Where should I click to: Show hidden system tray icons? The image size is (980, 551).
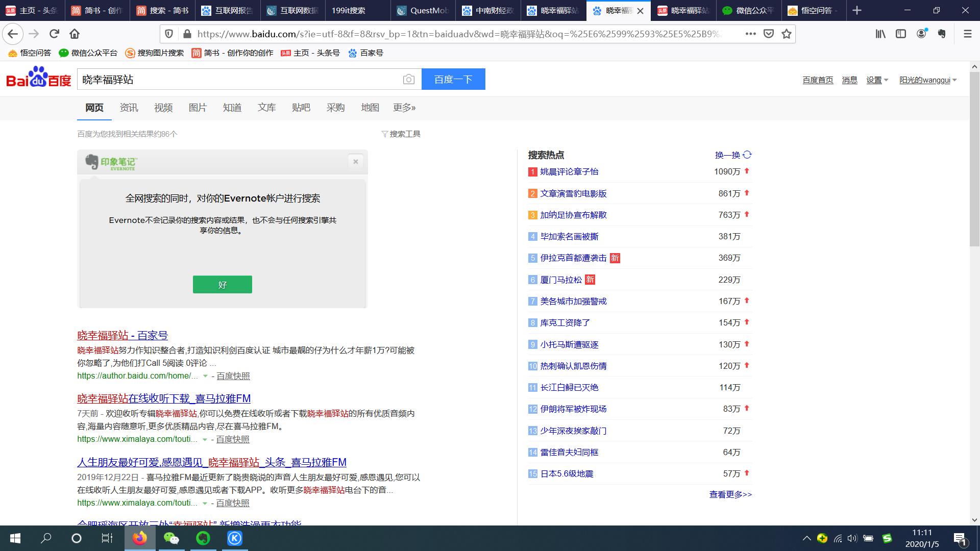pos(807,538)
